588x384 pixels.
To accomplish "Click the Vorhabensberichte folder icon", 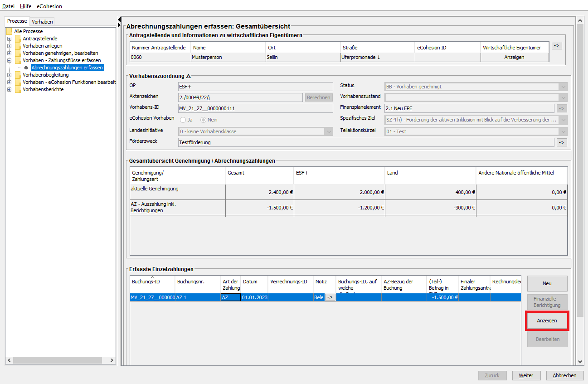I will tap(18, 89).
